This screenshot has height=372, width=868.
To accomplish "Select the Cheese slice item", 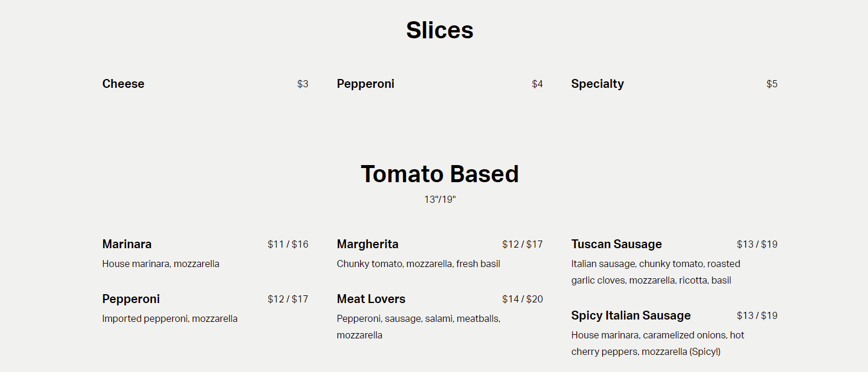I will pos(123,84).
